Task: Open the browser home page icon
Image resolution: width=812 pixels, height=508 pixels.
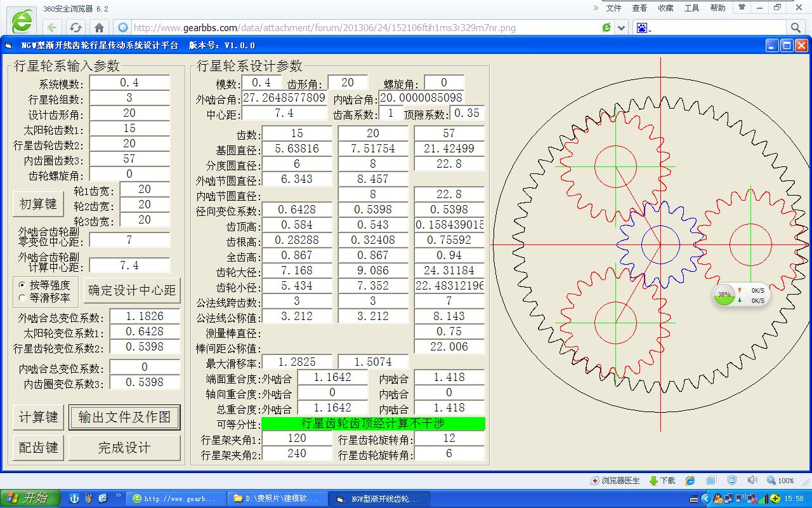Action: coord(99,27)
